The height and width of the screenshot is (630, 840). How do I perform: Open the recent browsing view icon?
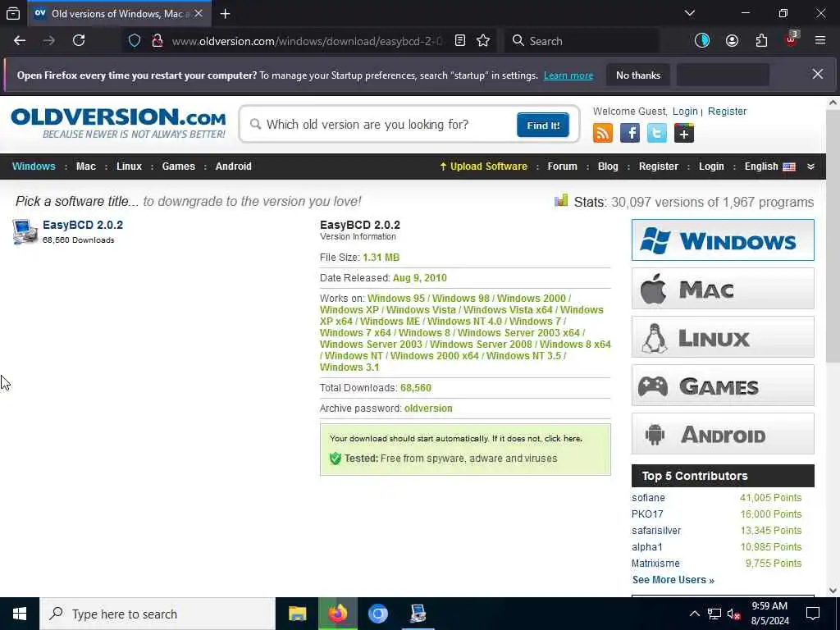point(13,13)
